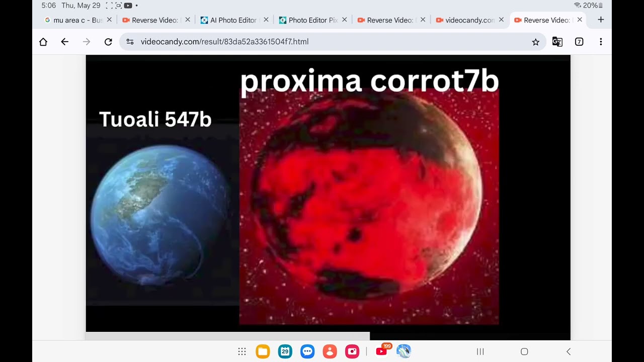644x362 pixels.
Task: Click the 'Tuoali 547b' caption text
Action: (155, 120)
